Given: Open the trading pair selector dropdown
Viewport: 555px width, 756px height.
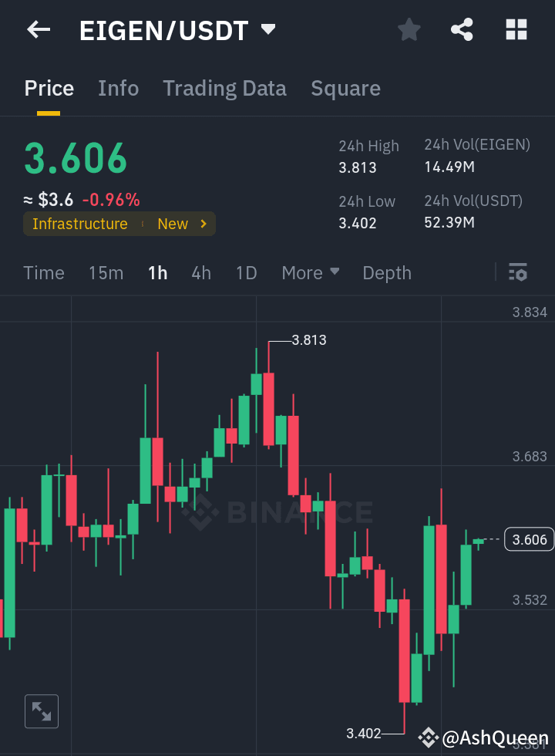Looking at the screenshot, I should pos(267,29).
